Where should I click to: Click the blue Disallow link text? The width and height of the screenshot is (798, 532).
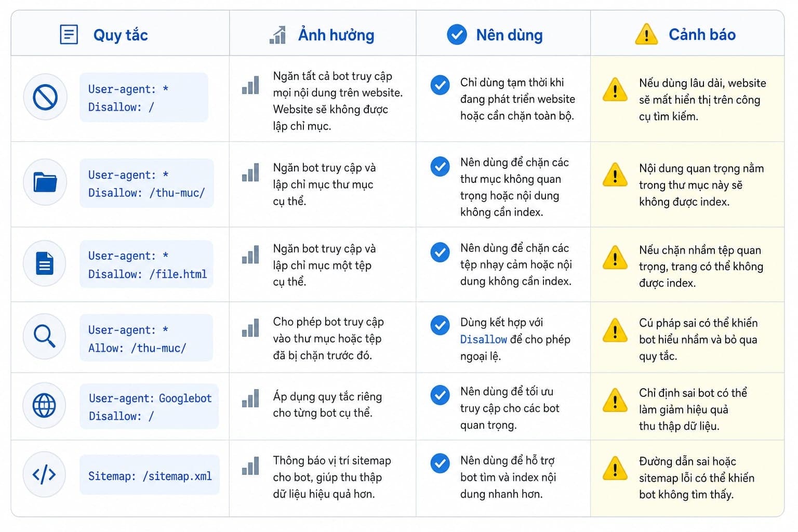(484, 339)
